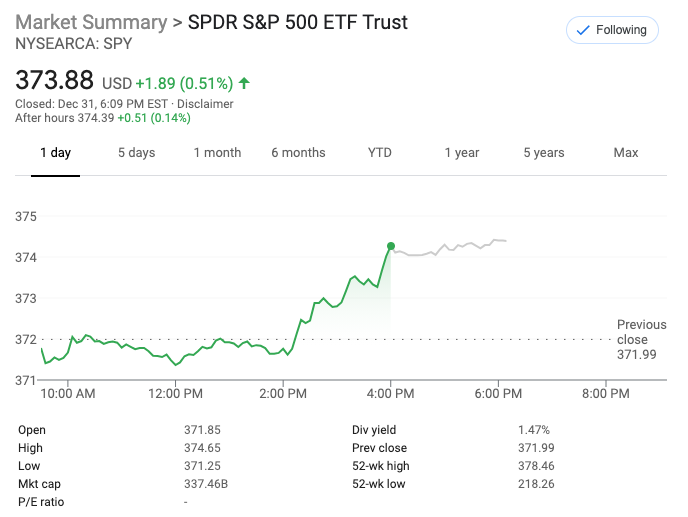Click the checkmark icon in Following button
Screen dimensions: 688x517
pyautogui.click(x=582, y=30)
